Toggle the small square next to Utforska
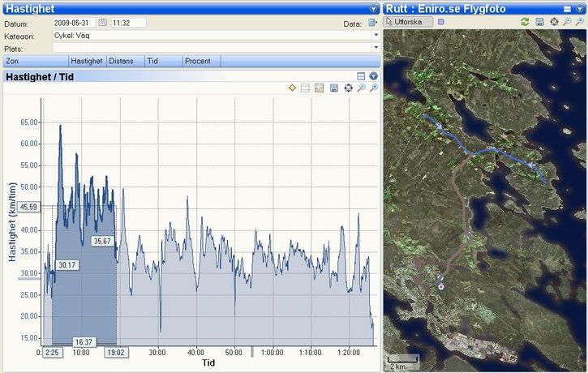The image size is (588, 373). 441,22
